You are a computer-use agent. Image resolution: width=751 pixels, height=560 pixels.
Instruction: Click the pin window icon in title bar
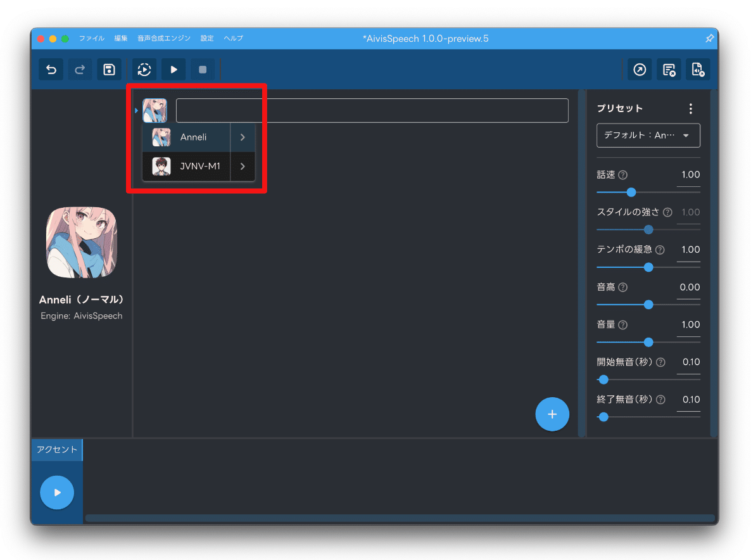709,38
